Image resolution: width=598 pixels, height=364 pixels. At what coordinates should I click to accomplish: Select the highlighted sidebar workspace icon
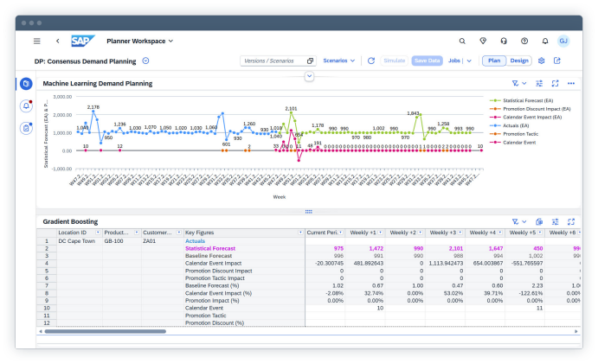click(x=26, y=84)
